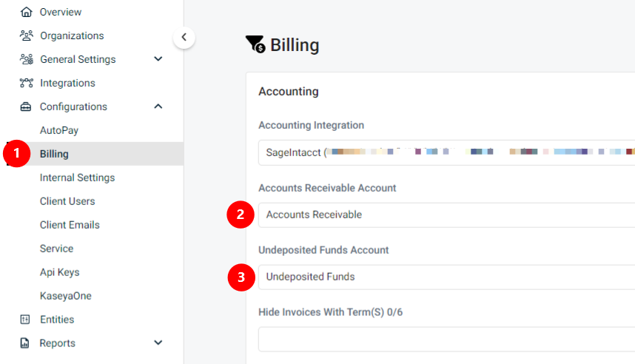Viewport: 635px width, 364px height.
Task: Open the Integrations menu item
Action: [67, 83]
